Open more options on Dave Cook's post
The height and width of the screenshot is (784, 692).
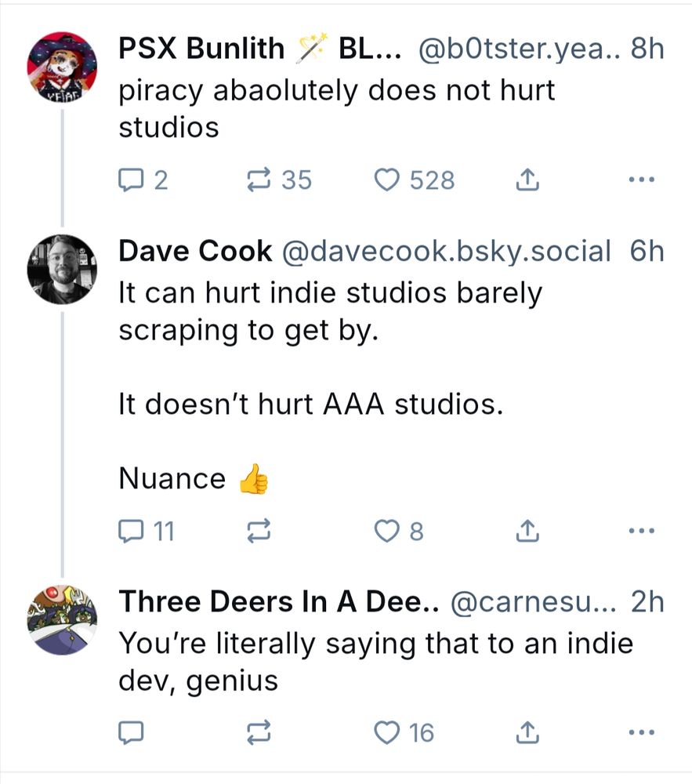coord(641,532)
